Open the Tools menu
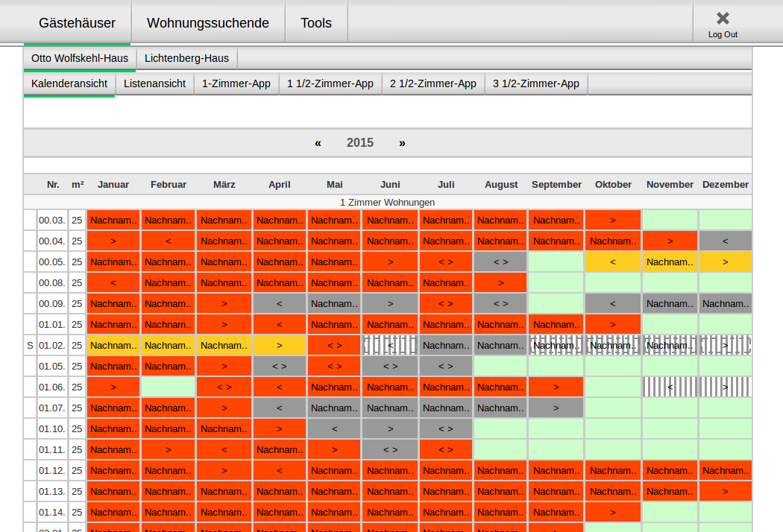The width and height of the screenshot is (783, 532). (x=316, y=23)
